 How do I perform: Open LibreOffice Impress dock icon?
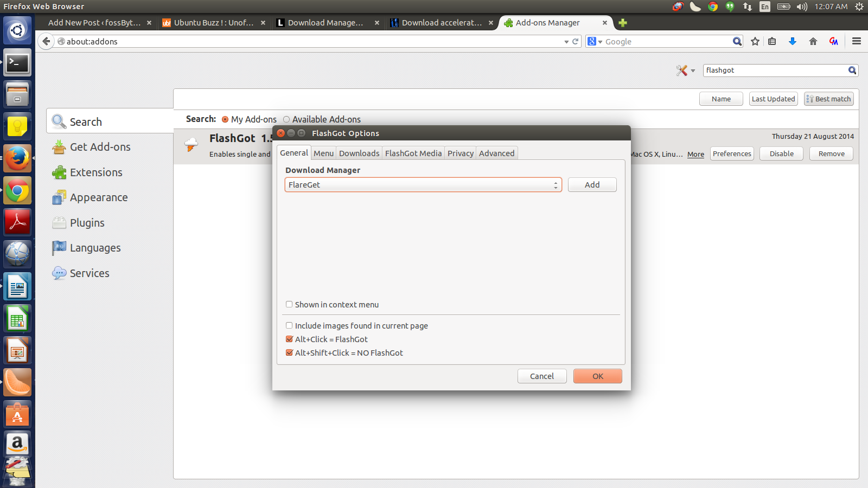[x=17, y=351]
